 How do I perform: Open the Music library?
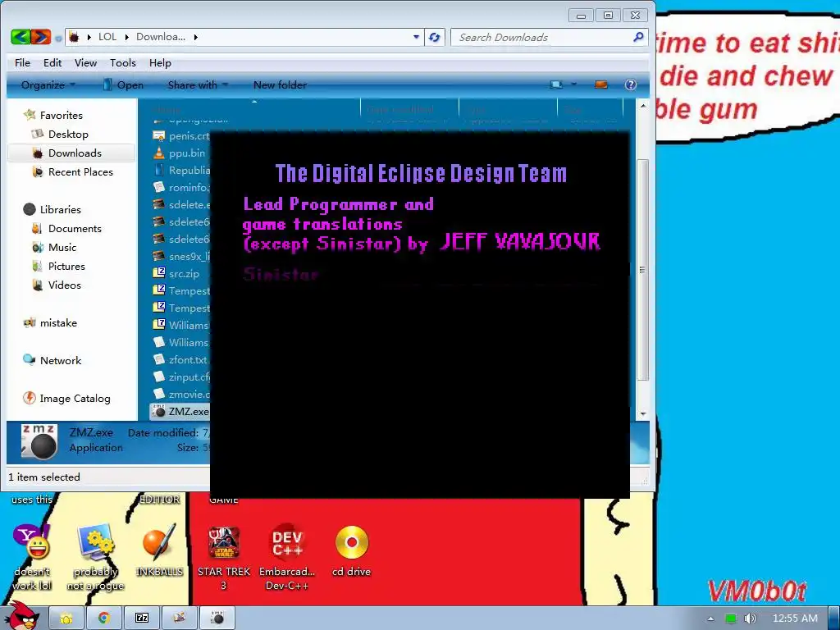(62, 248)
